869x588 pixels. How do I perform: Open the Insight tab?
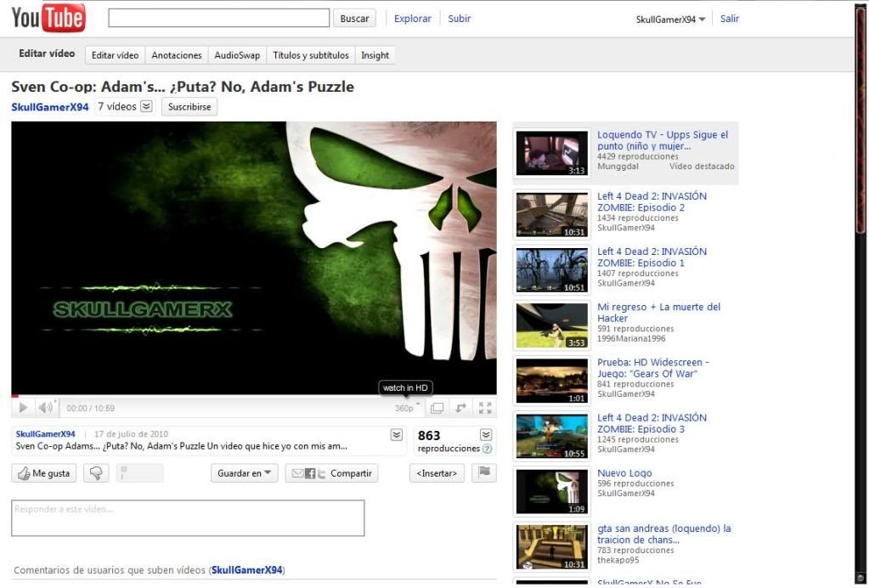point(375,55)
